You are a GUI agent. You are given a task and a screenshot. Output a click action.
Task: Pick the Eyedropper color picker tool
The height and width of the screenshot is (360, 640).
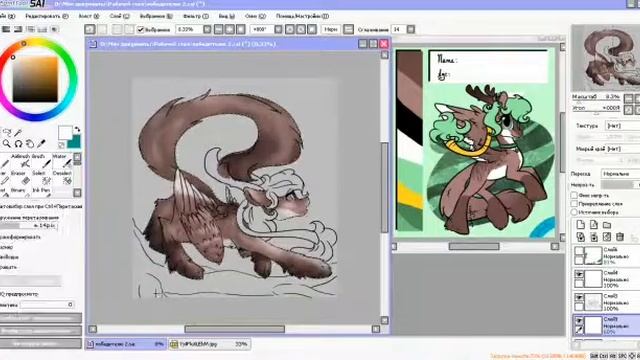41,144
